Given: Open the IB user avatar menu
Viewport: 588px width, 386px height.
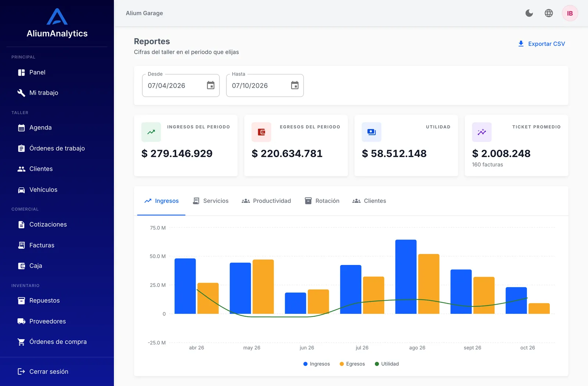Looking at the screenshot, I should [570, 13].
